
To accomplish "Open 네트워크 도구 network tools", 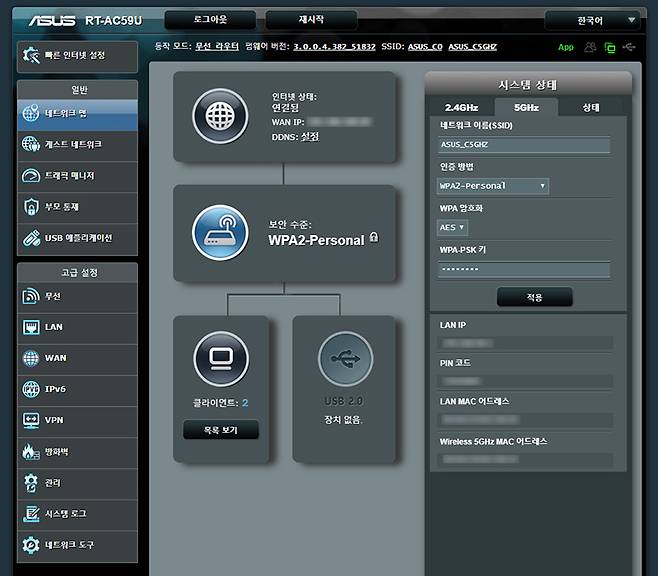I will (77, 545).
